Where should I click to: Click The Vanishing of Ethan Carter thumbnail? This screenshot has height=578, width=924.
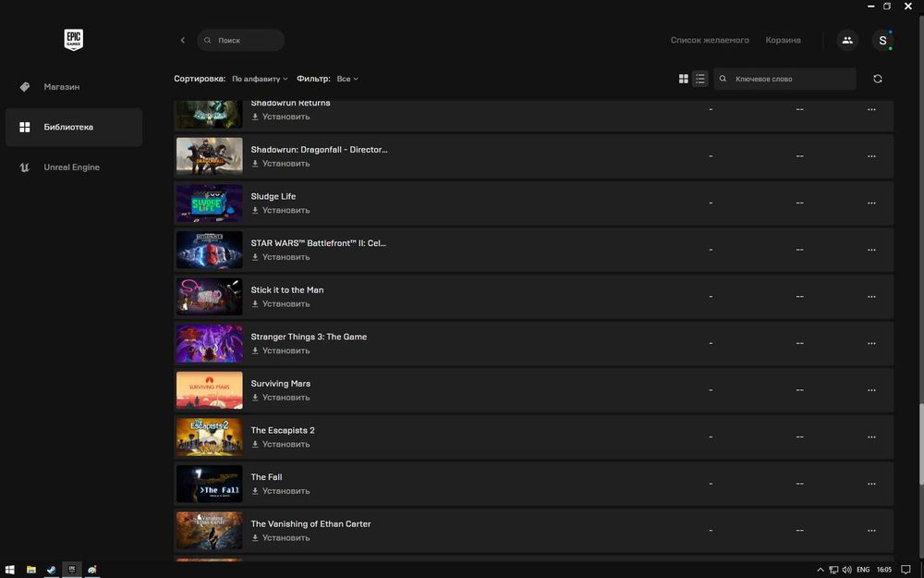[209, 530]
